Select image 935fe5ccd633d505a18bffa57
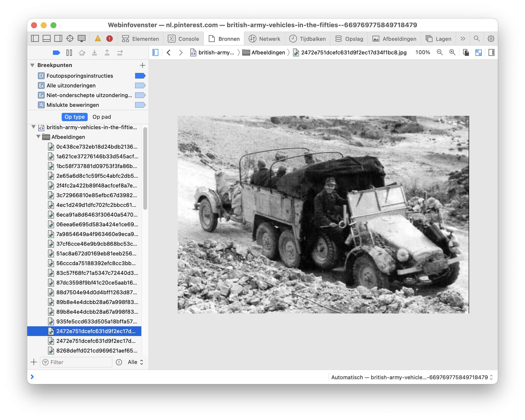 coord(85,321)
